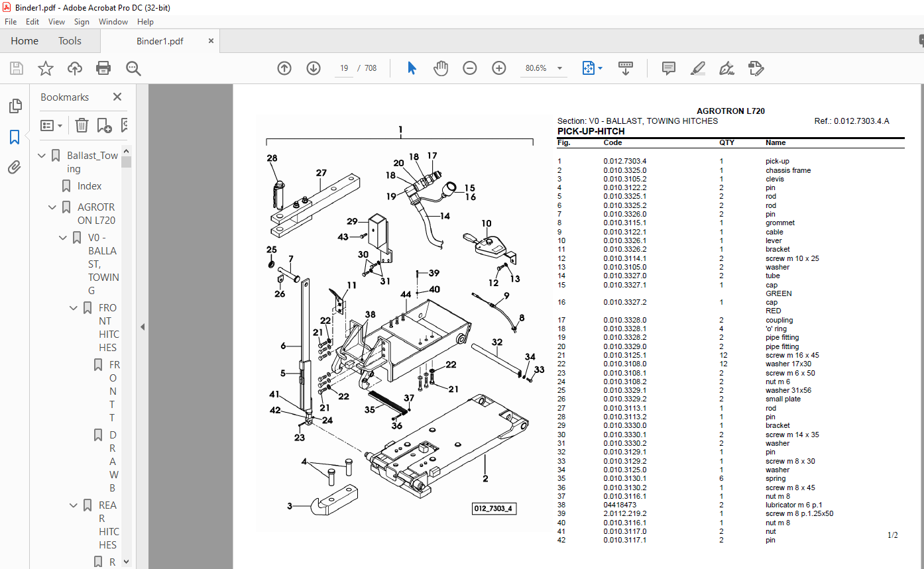Collapse the FRONT HITCHES bookmark

click(x=74, y=308)
